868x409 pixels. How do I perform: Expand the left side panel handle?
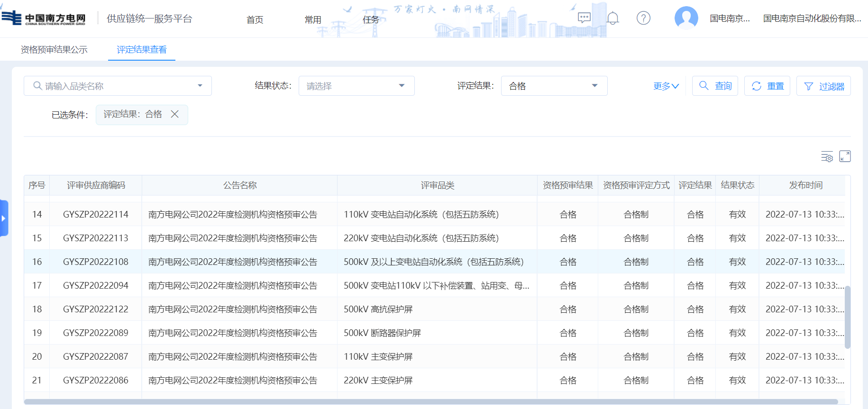pos(4,218)
